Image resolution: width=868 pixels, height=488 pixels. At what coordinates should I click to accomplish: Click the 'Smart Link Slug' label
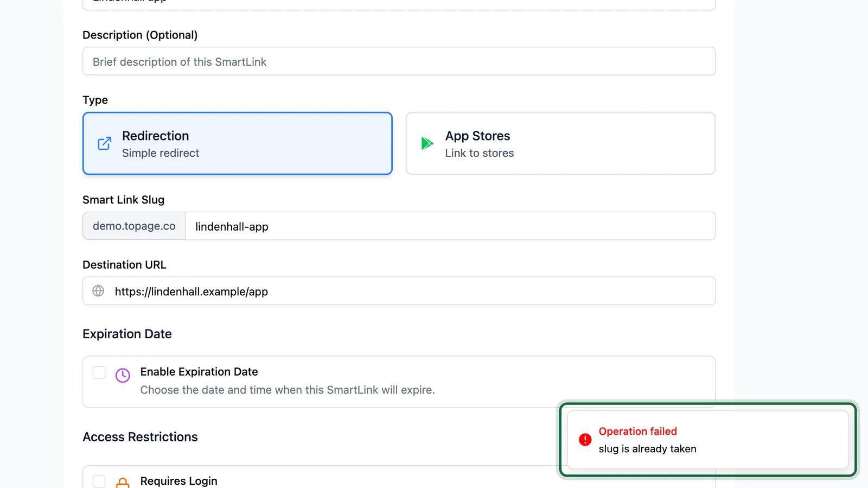[123, 200]
